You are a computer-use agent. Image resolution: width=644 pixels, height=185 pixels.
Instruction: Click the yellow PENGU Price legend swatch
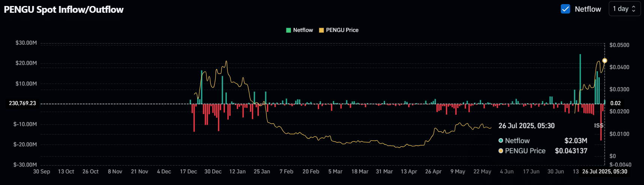(321, 30)
